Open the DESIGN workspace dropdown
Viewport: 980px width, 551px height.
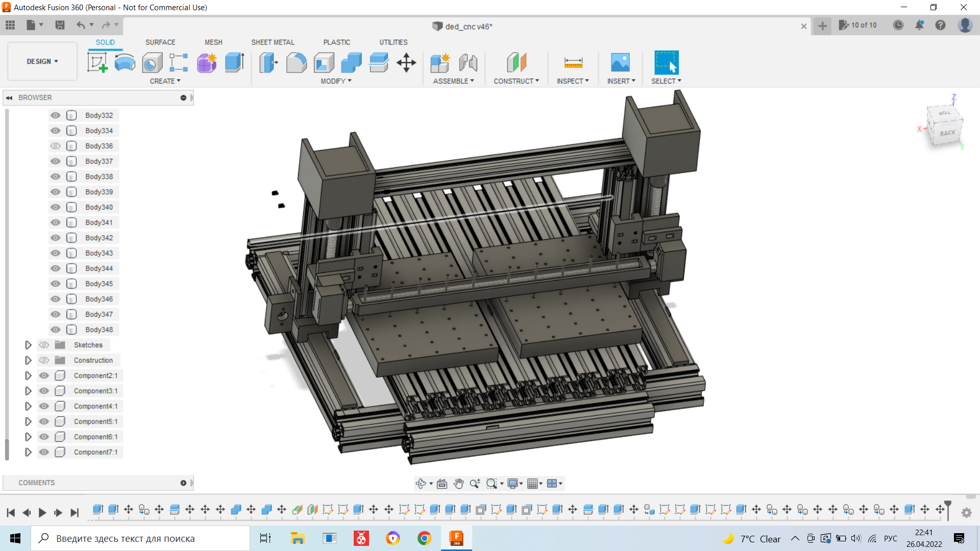pos(42,61)
